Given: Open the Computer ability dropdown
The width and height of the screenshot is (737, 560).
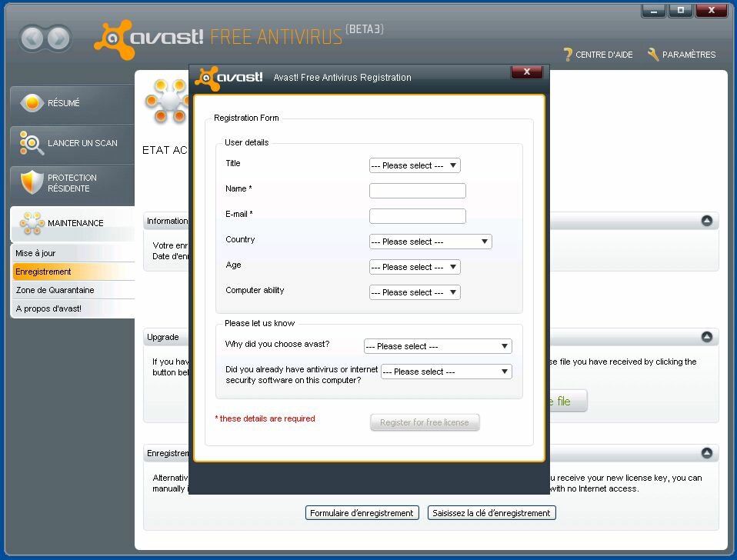Looking at the screenshot, I should coord(415,292).
